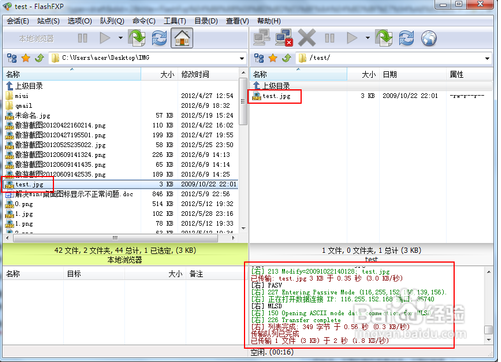501x362 pixels.
Task: Select 微游截图20120422160214.png file
Action: click(56, 126)
